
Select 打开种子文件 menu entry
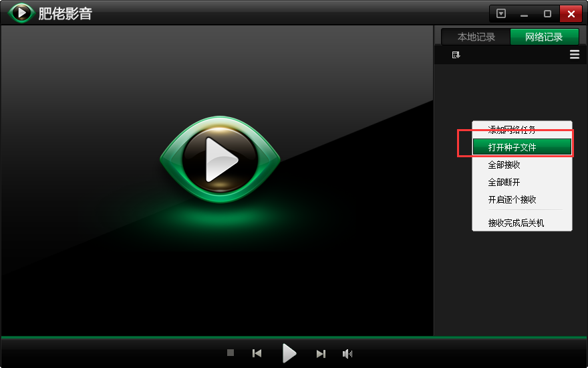pyautogui.click(x=522, y=147)
